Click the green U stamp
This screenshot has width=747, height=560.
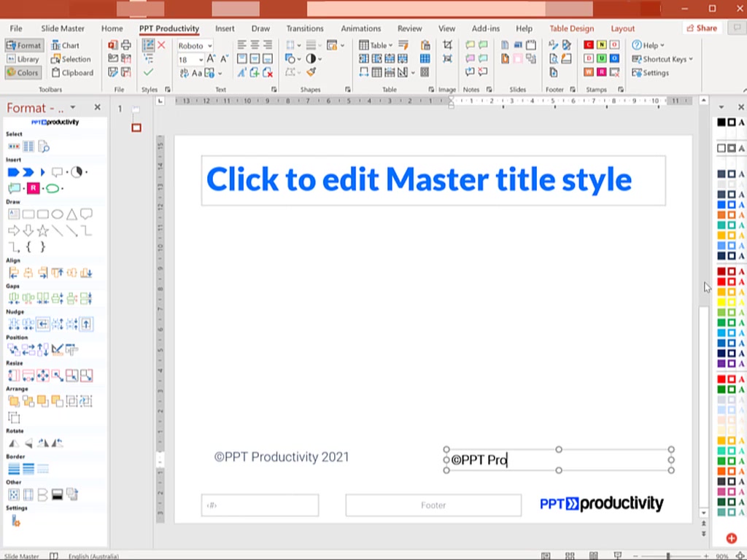coord(602,58)
